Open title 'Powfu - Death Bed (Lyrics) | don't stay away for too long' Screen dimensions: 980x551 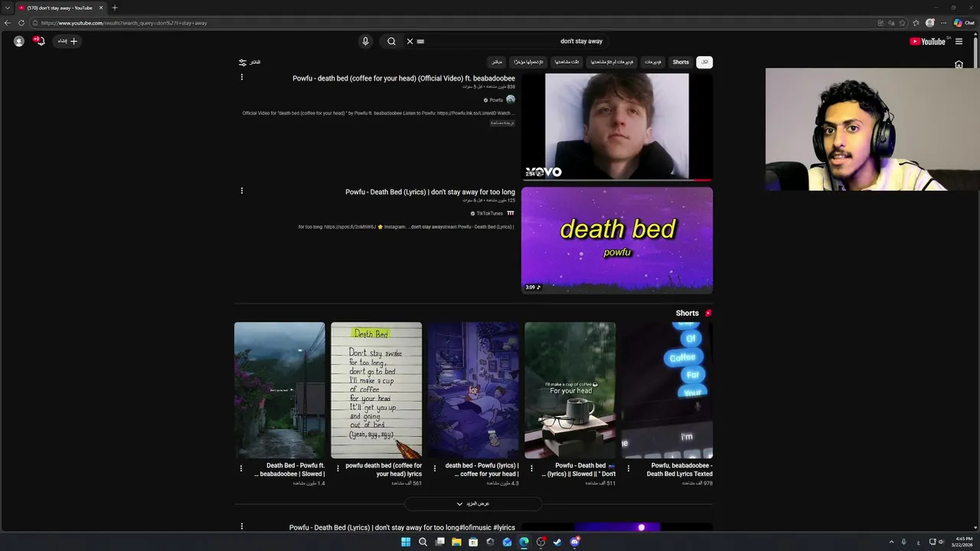coord(430,192)
